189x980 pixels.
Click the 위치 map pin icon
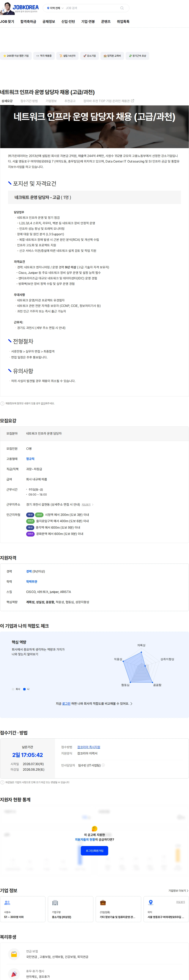pyautogui.click(x=151, y=903)
